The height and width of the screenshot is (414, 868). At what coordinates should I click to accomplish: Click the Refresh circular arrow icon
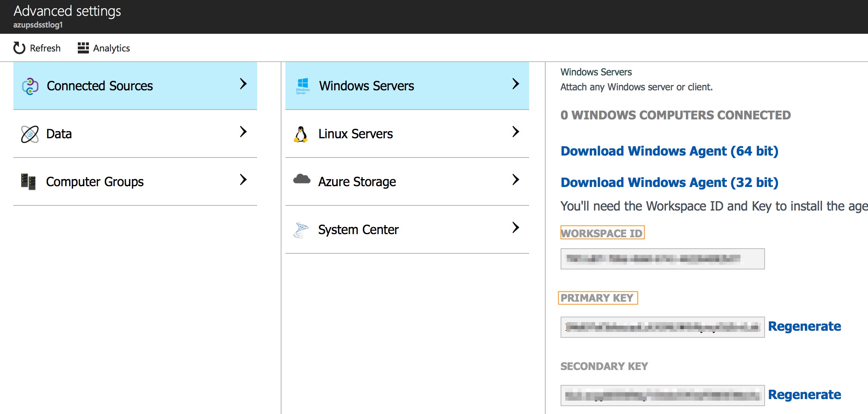pyautogui.click(x=19, y=48)
